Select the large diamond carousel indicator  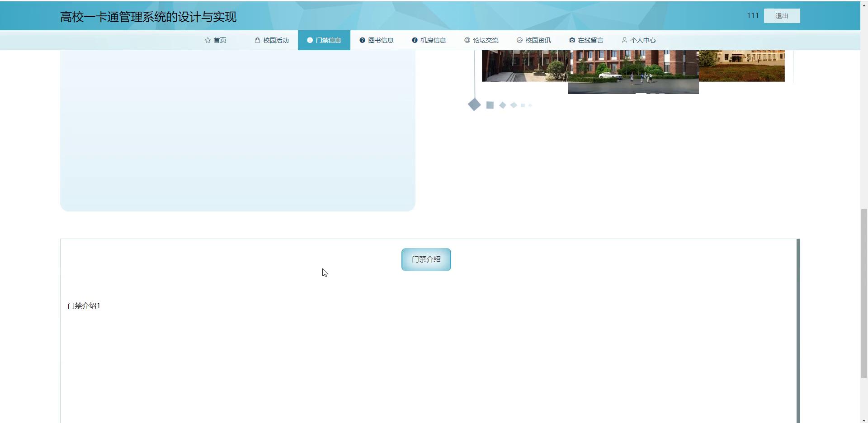point(474,105)
